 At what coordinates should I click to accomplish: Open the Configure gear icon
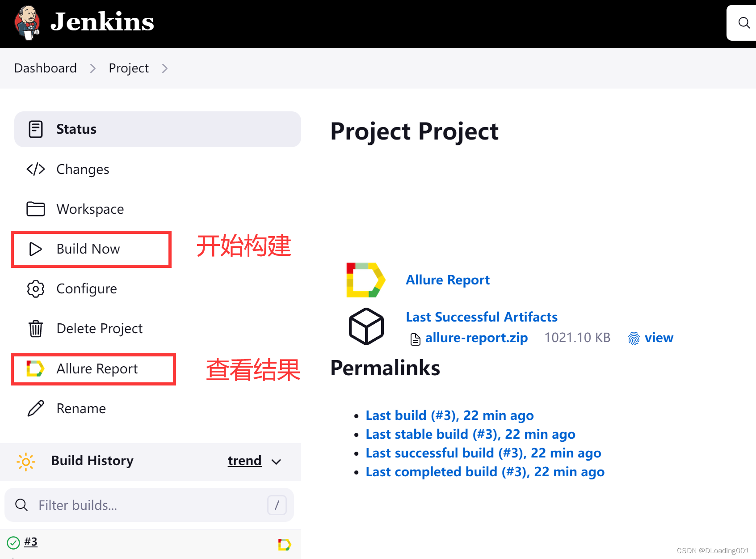pyautogui.click(x=36, y=288)
